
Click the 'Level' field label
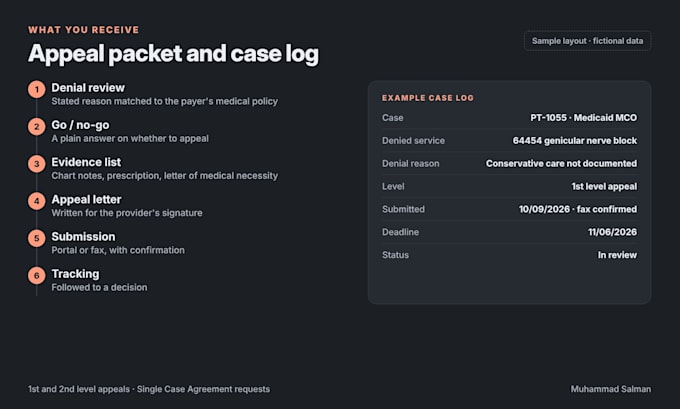pyautogui.click(x=393, y=187)
